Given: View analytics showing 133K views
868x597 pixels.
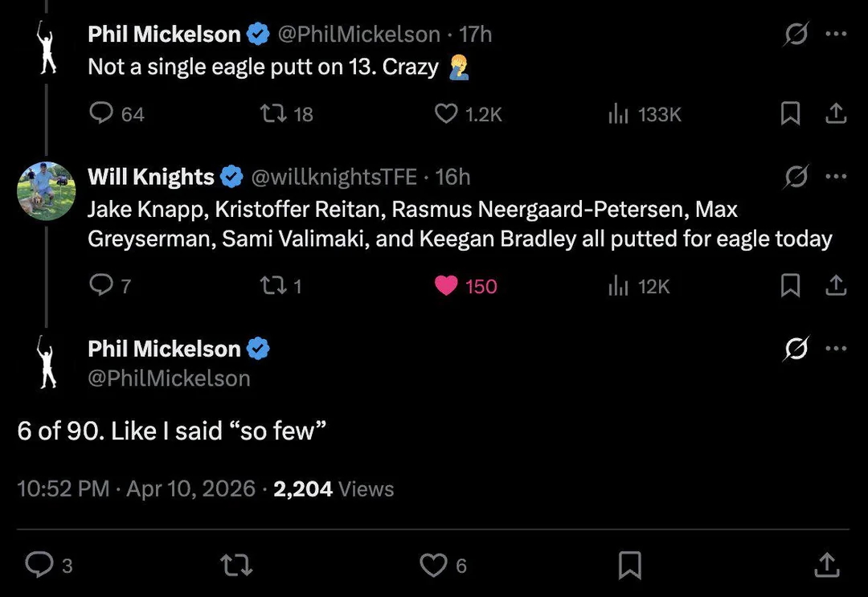Looking at the screenshot, I should pos(618,114).
